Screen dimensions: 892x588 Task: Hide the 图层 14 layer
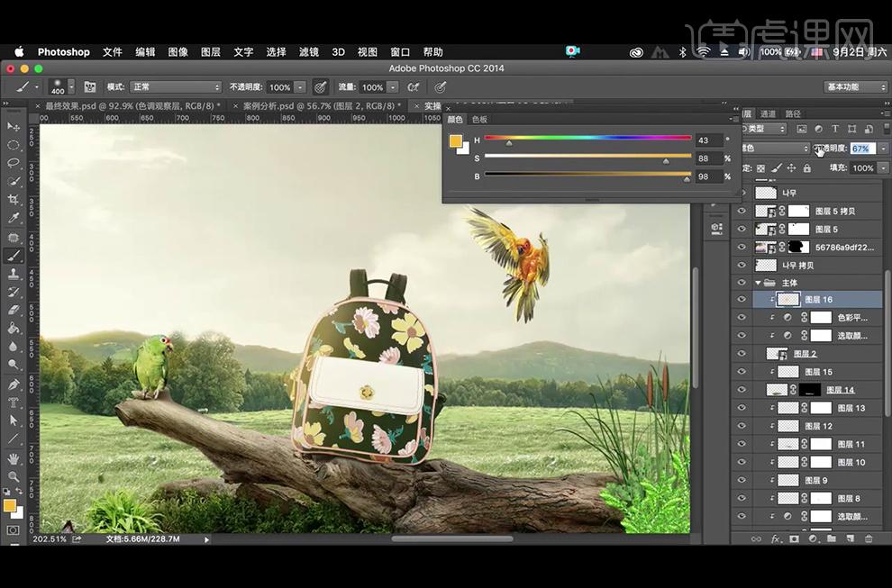pyautogui.click(x=742, y=390)
